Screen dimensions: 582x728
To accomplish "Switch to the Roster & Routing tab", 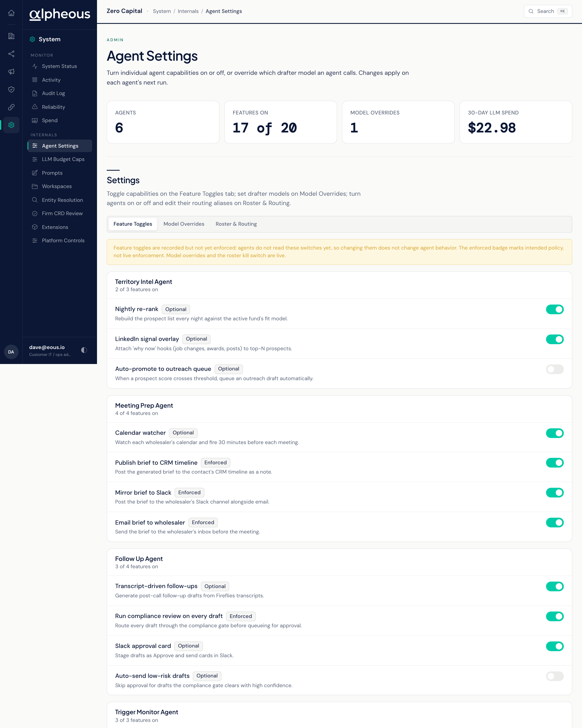I will (236, 224).
